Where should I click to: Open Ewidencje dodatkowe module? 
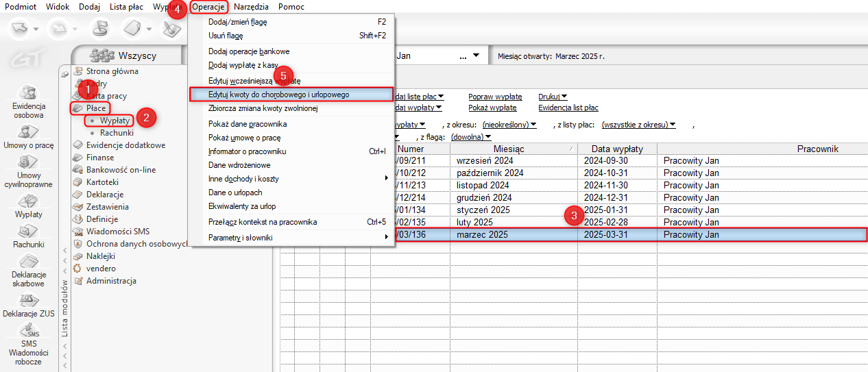coord(125,145)
